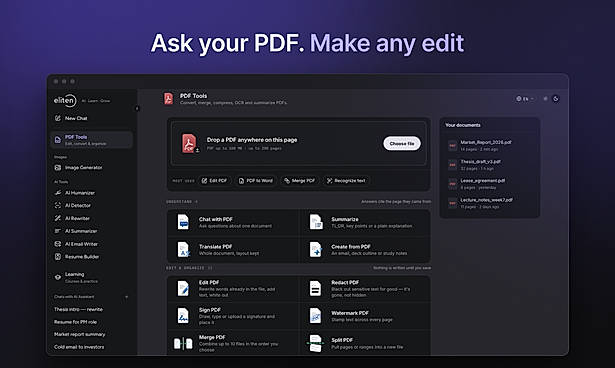The height and width of the screenshot is (368, 615).
Task: Open the Split PDF tool
Action: [x=365, y=343]
